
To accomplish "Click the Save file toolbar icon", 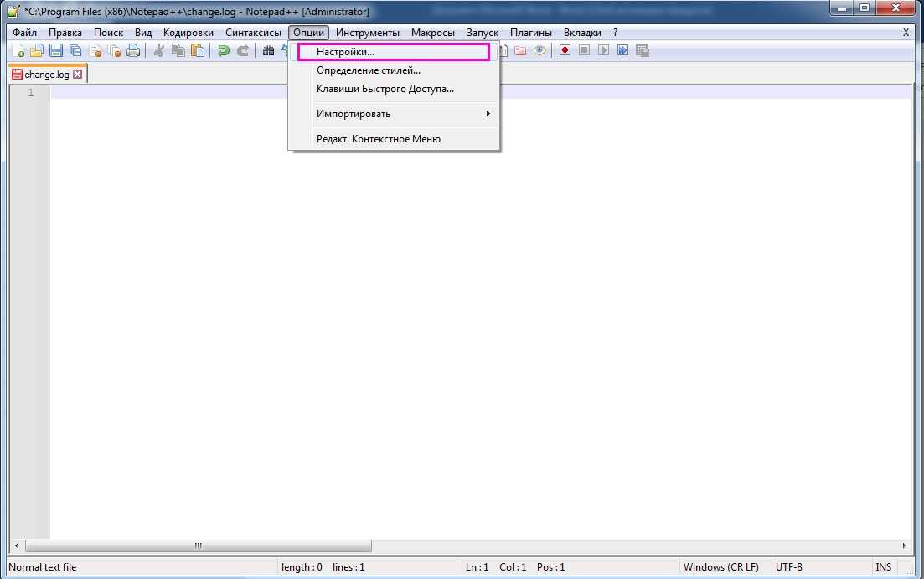I will 56,50.
